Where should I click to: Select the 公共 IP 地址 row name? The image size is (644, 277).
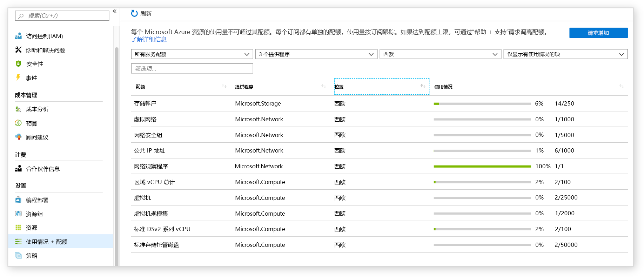149,150
